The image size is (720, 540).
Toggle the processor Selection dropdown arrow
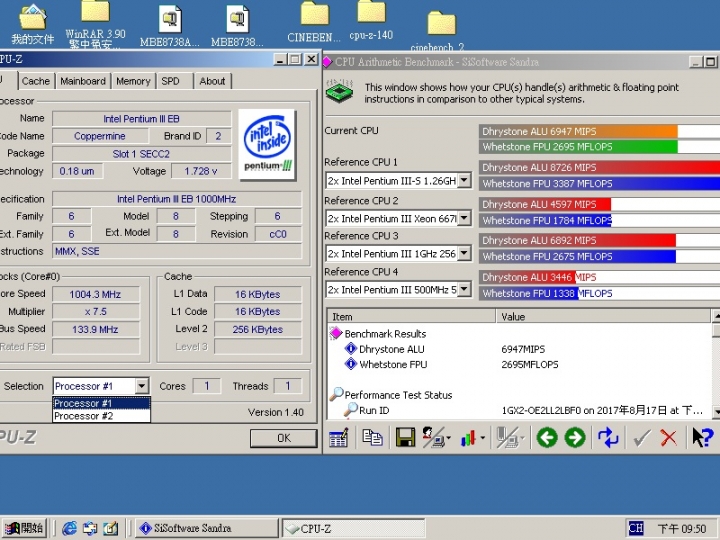142,386
